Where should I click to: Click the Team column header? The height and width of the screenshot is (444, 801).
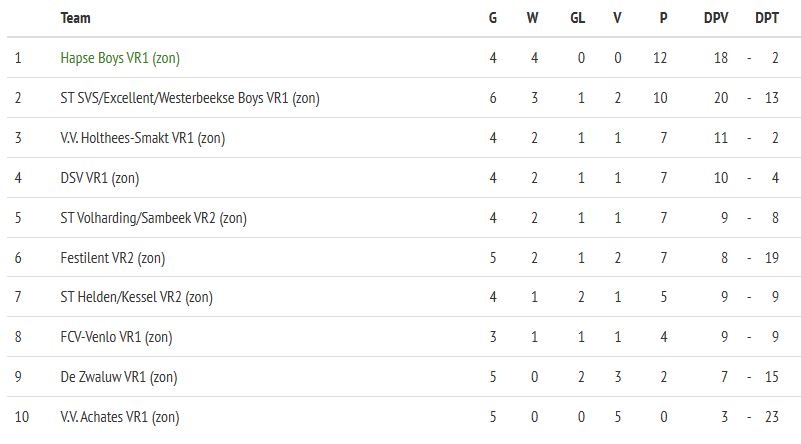point(75,18)
